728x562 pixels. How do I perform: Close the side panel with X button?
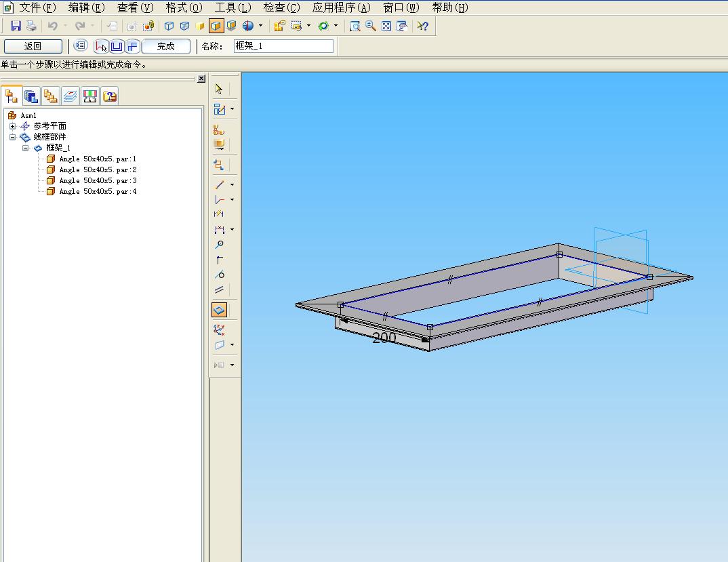click(201, 79)
